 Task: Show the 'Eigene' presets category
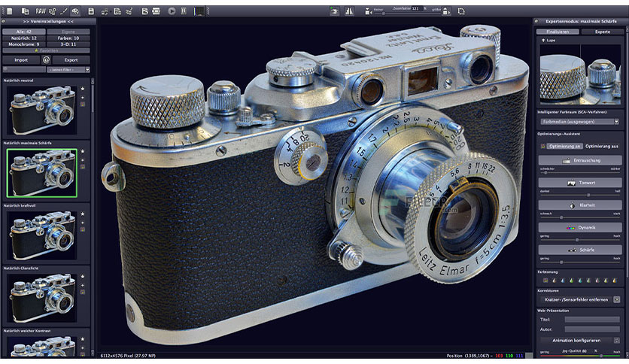68,32
